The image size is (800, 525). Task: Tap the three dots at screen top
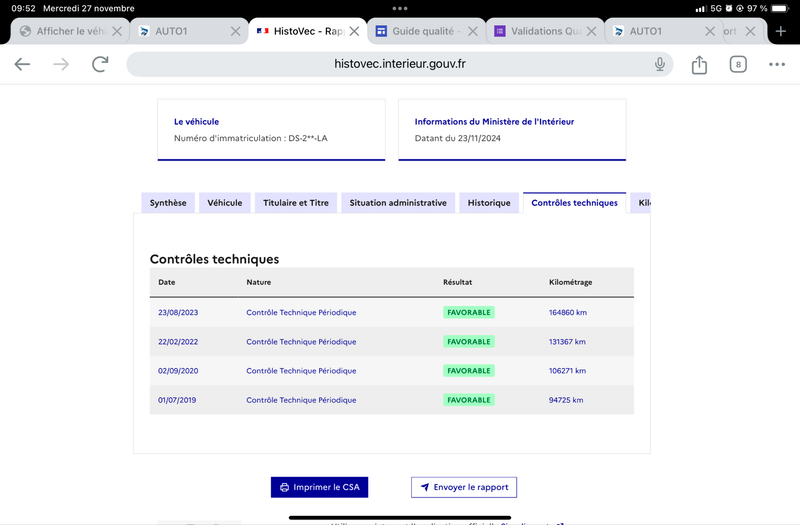pos(399,8)
